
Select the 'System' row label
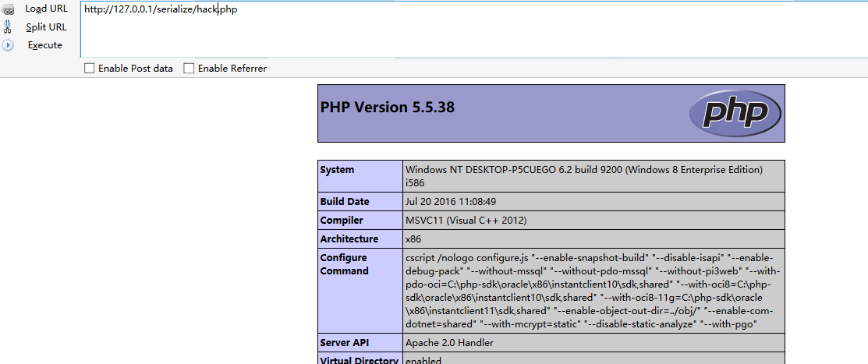(x=337, y=170)
